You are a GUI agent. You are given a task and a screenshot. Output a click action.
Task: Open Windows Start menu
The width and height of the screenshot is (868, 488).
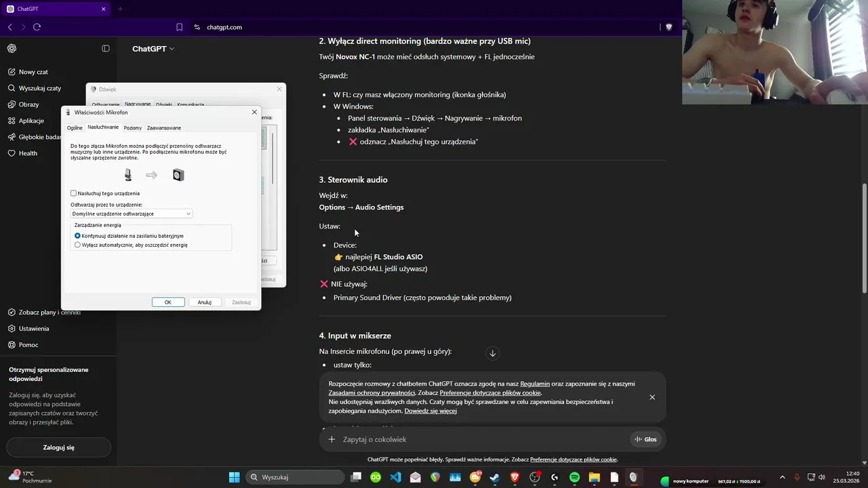click(x=234, y=477)
